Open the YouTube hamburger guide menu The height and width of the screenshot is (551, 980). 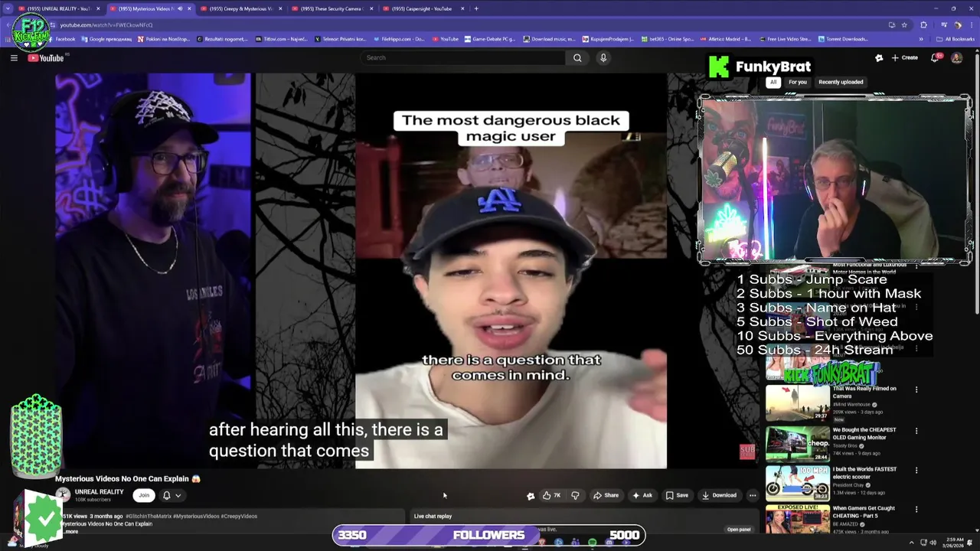point(14,57)
